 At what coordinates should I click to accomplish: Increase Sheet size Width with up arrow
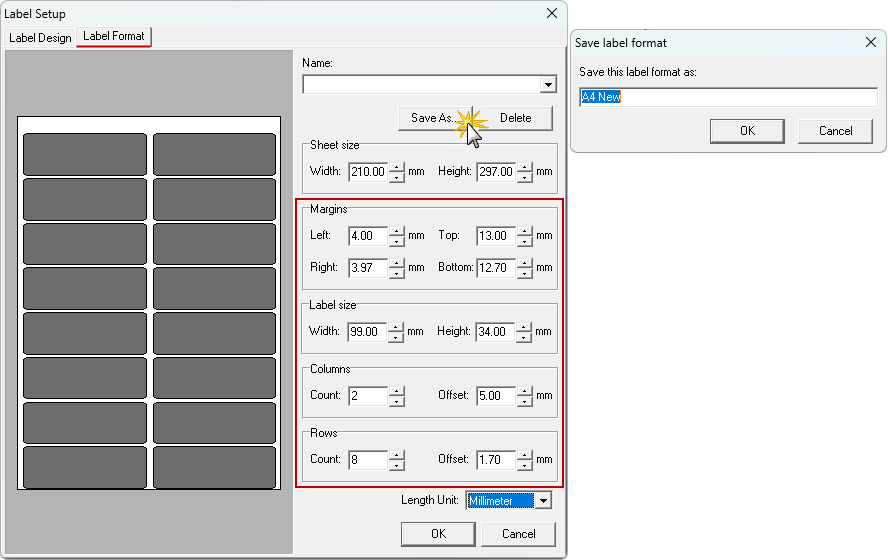tap(397, 166)
